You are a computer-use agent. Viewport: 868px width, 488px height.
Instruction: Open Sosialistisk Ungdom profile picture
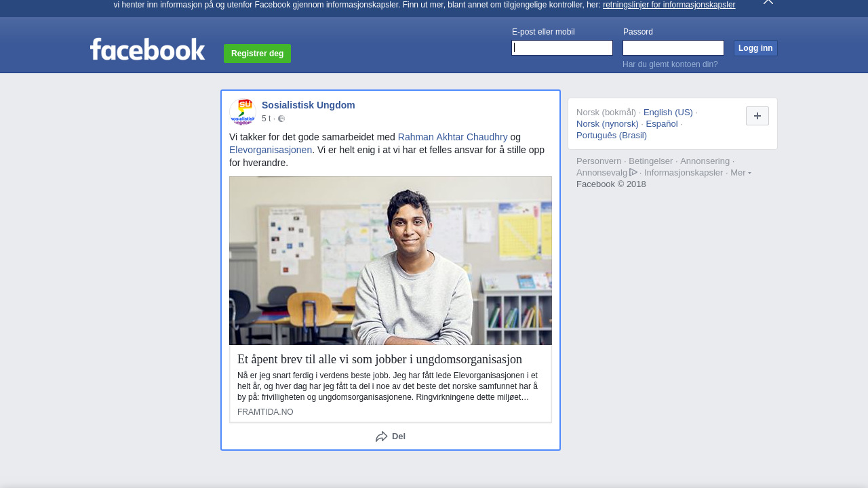[x=243, y=112]
